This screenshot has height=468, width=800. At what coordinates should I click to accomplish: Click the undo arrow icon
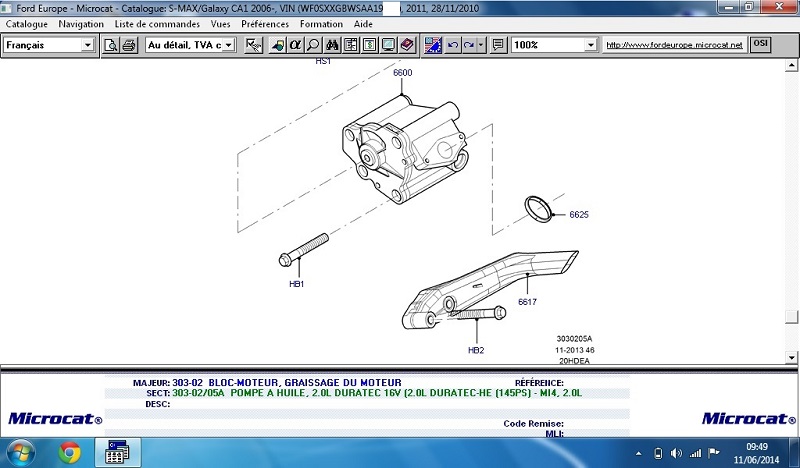[x=452, y=45]
